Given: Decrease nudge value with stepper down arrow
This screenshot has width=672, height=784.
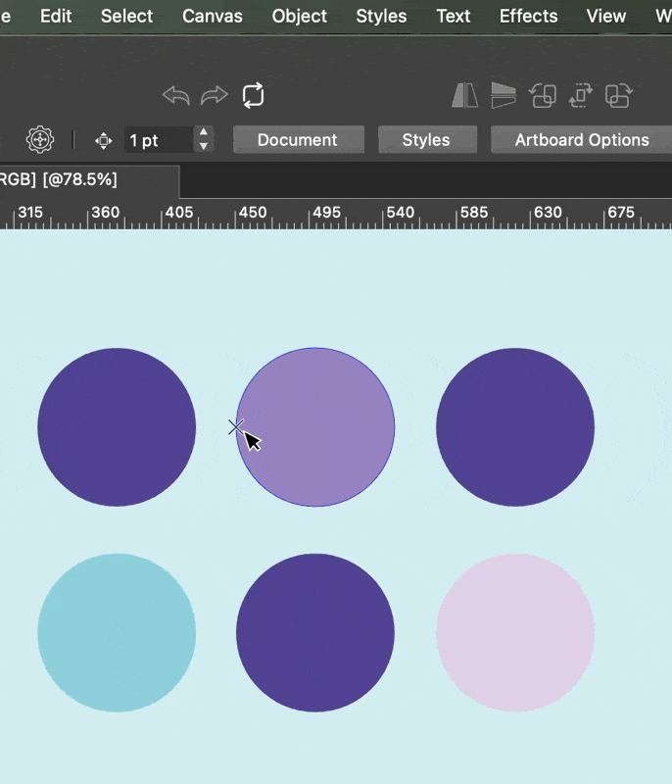Looking at the screenshot, I should [203, 147].
